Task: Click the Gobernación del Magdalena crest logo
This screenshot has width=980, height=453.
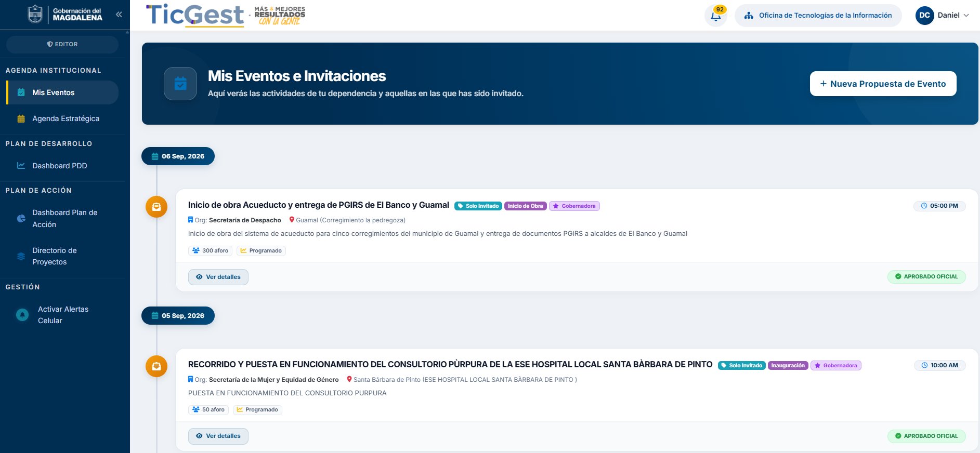Action: (x=35, y=14)
